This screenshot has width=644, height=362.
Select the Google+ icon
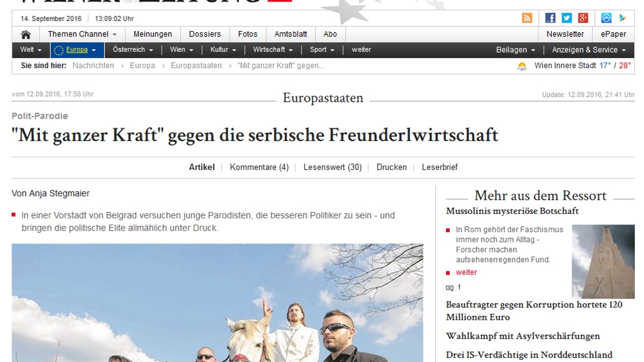pos(583,18)
